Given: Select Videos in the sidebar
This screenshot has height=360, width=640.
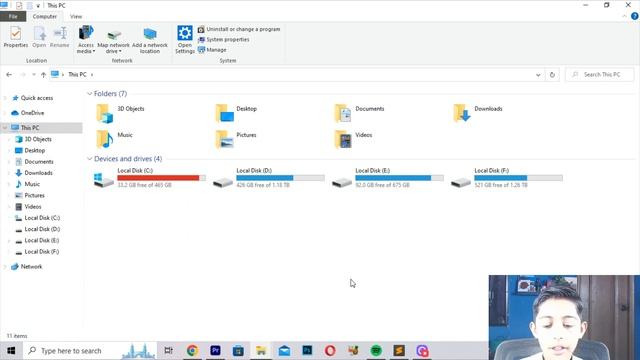Looking at the screenshot, I should pos(33,207).
